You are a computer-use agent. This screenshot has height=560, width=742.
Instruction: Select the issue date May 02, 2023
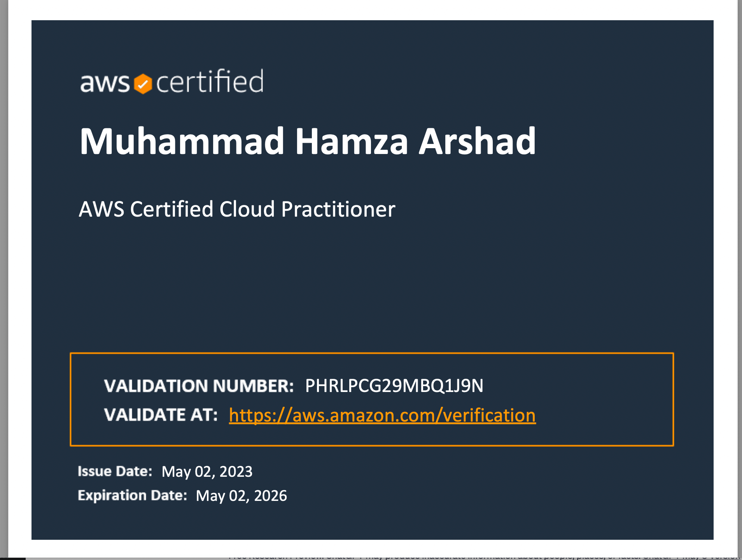tap(207, 472)
